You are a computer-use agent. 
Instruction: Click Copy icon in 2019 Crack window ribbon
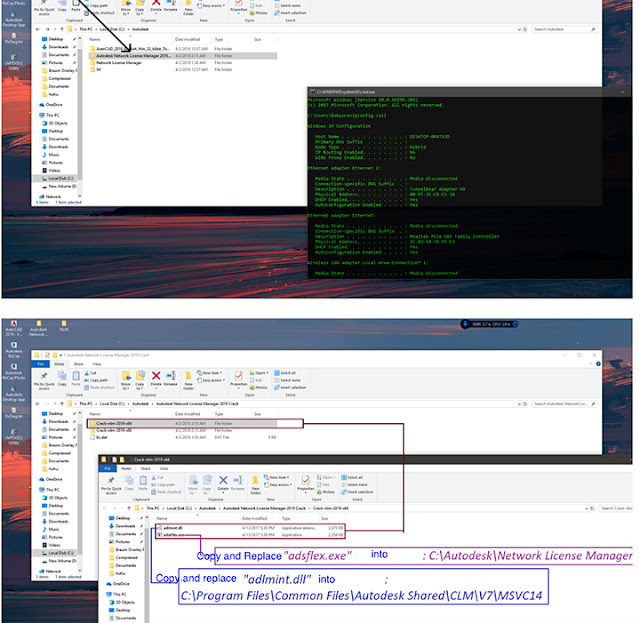coord(62,376)
